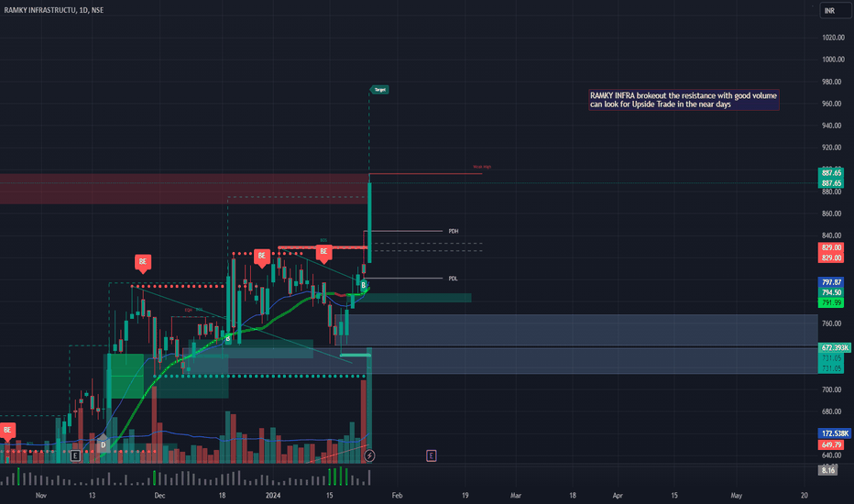The height and width of the screenshot is (504, 854).
Task: Click 1000.00 on the price scale
Action: (833, 60)
